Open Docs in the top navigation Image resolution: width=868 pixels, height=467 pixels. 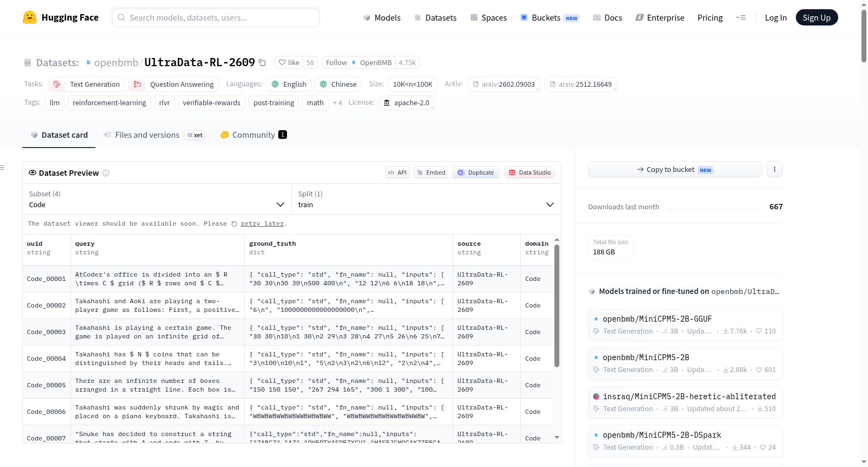[608, 17]
